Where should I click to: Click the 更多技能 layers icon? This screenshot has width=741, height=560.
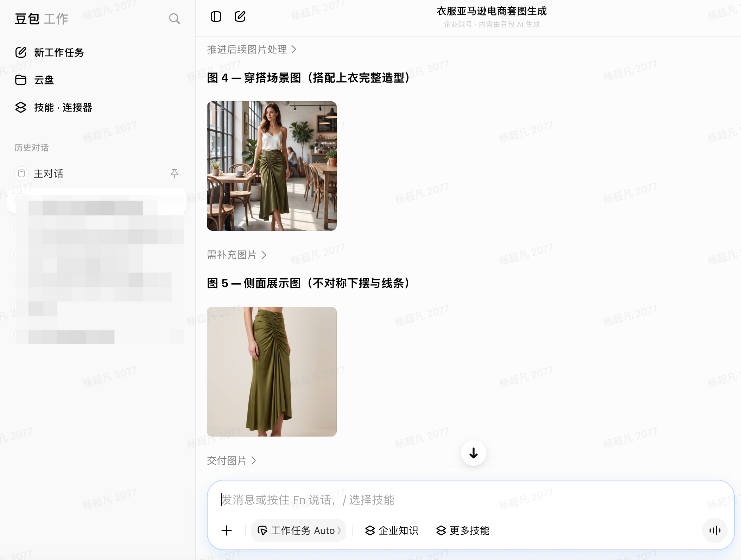coord(441,530)
